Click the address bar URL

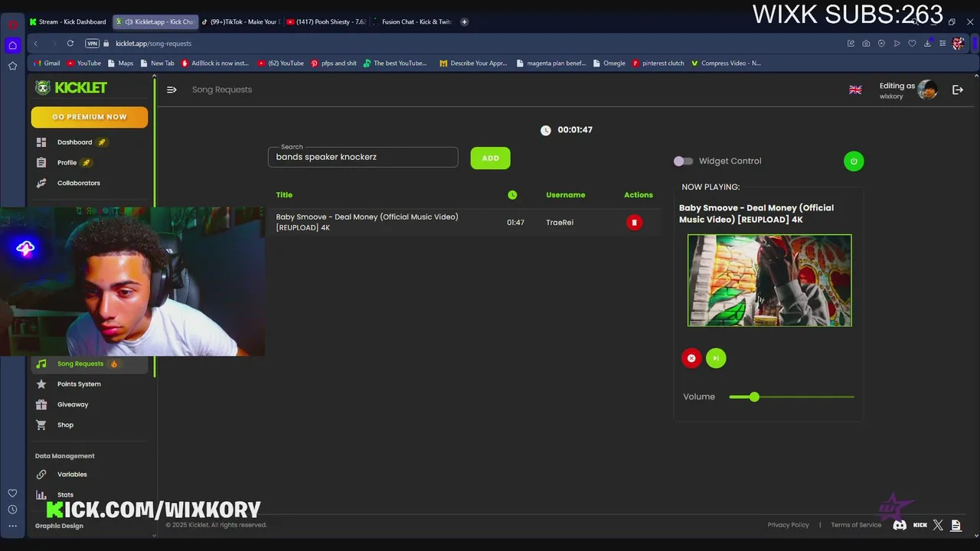(x=153, y=44)
